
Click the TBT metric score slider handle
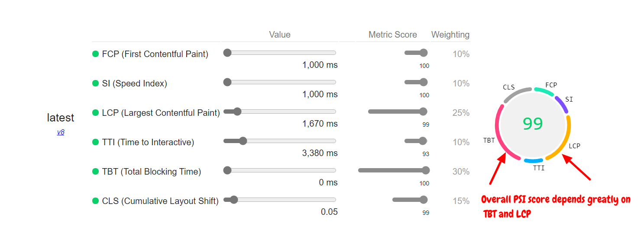[x=426, y=170]
